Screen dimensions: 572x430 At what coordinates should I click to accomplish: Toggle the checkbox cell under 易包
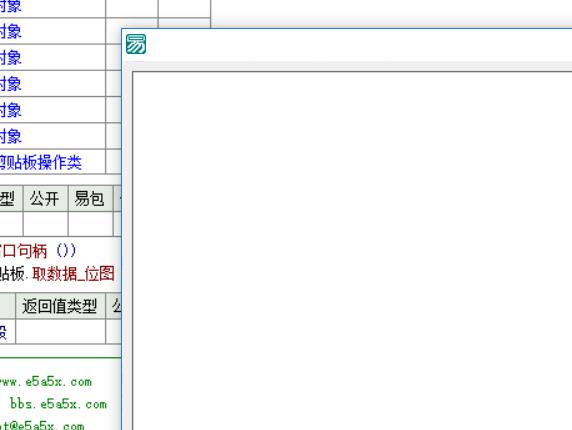pos(90,224)
